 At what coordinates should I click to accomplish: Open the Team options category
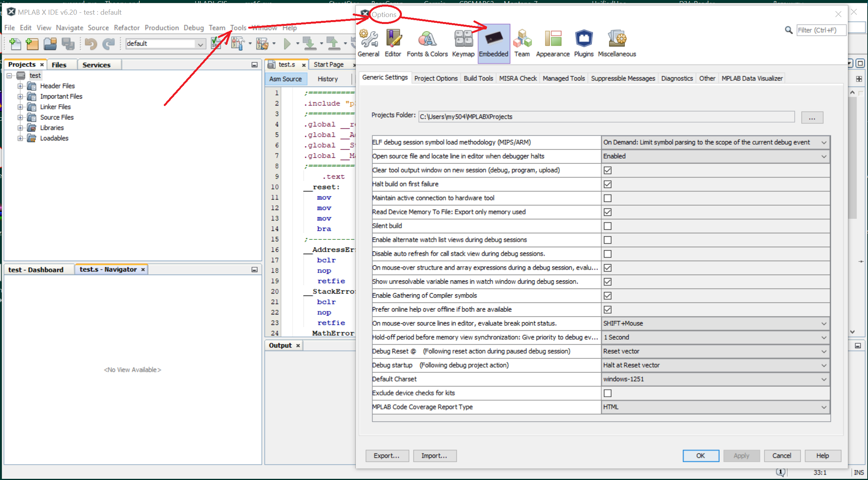tap(522, 43)
